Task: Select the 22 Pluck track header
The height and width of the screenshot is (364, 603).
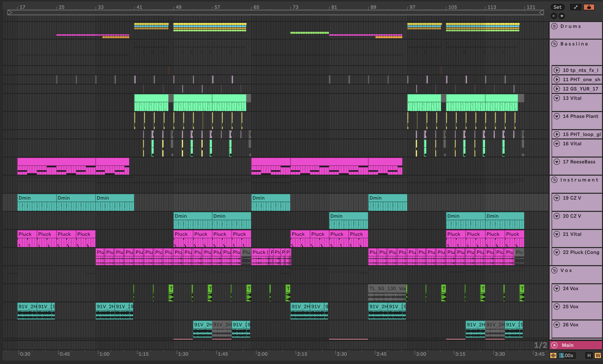Action: pyautogui.click(x=581, y=252)
